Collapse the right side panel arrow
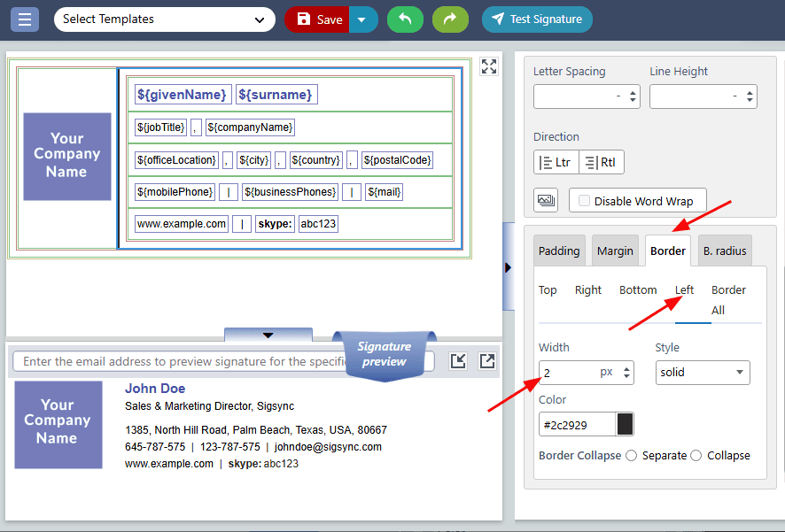 coord(508,266)
